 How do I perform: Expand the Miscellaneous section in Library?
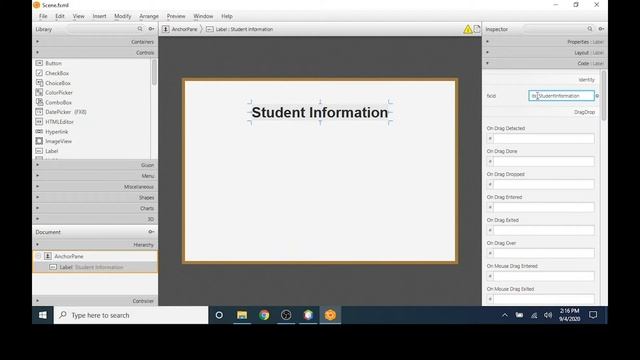click(95, 187)
